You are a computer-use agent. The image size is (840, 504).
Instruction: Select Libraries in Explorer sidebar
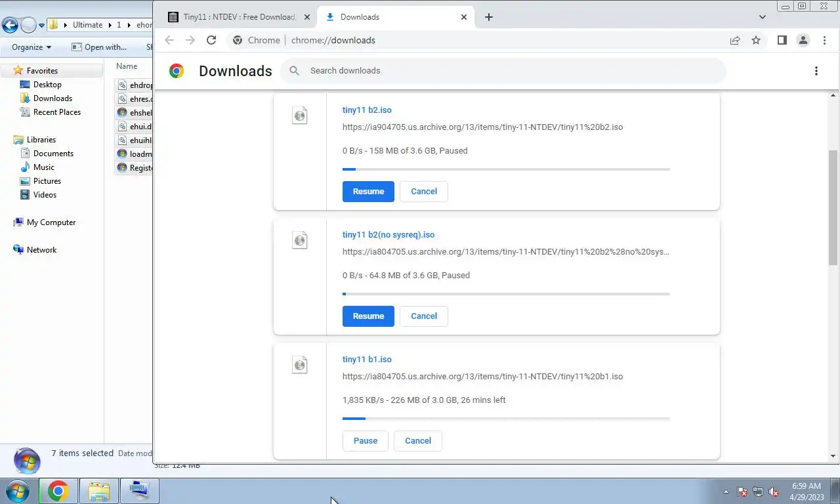(x=41, y=140)
